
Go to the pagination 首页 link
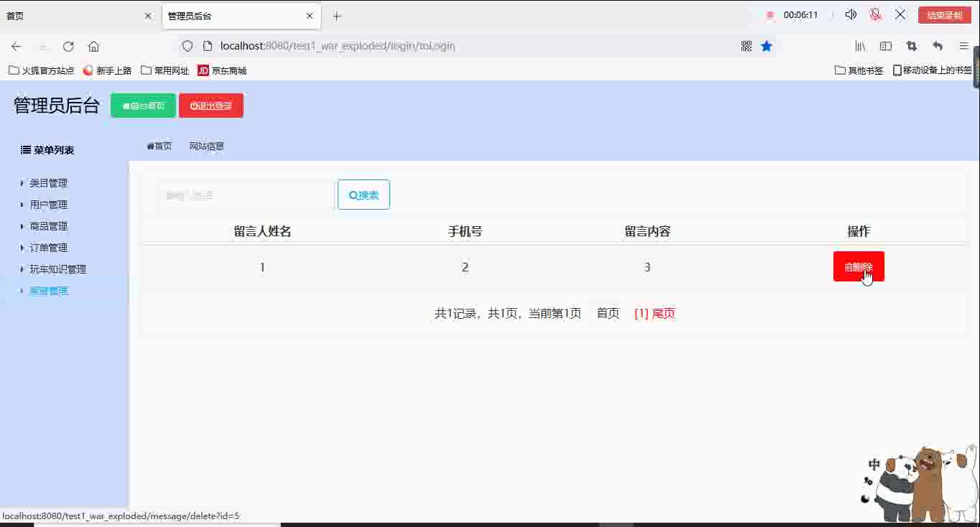point(608,313)
